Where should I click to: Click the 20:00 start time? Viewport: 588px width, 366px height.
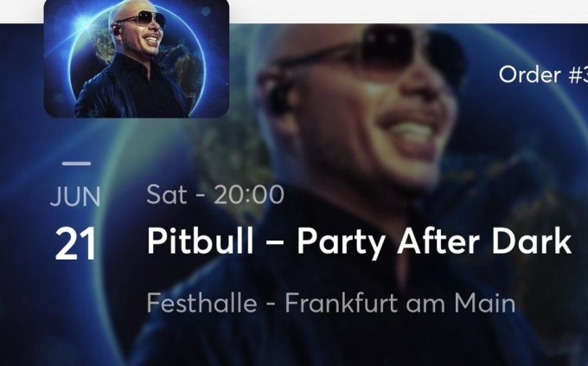(249, 195)
